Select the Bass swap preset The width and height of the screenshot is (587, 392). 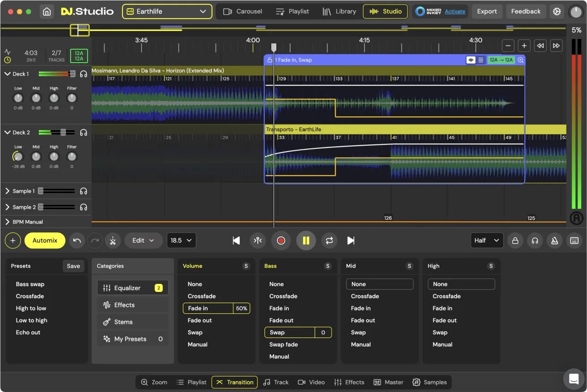coord(30,284)
